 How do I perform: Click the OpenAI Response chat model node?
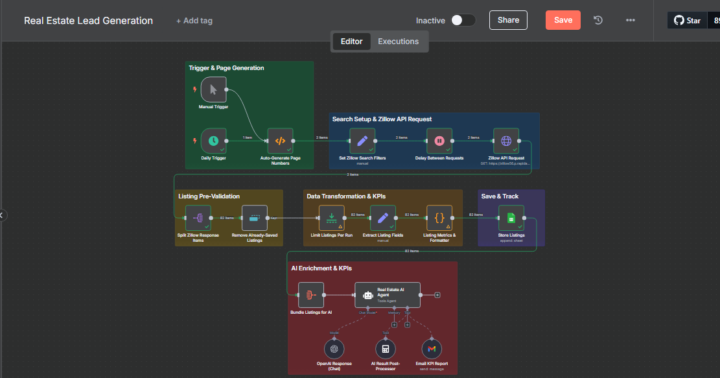pyautogui.click(x=334, y=349)
